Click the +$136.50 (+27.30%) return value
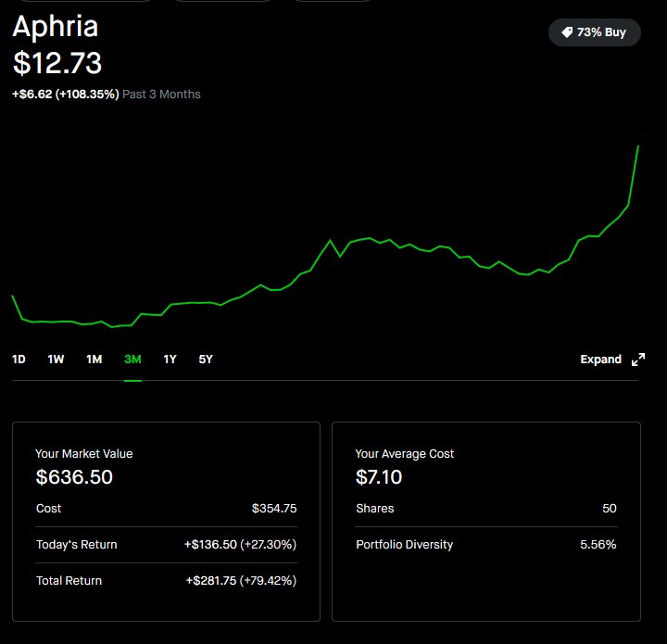The image size is (667, 644). [x=240, y=545]
